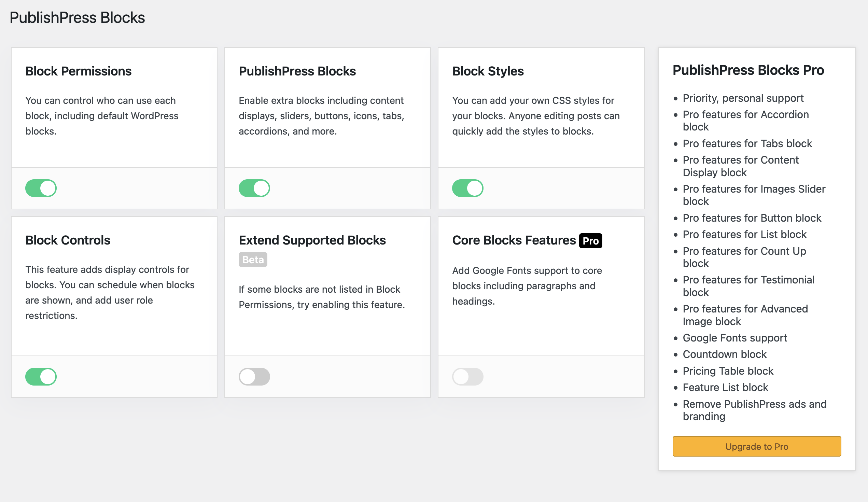Click the Countdown block bullet item

[x=725, y=354]
